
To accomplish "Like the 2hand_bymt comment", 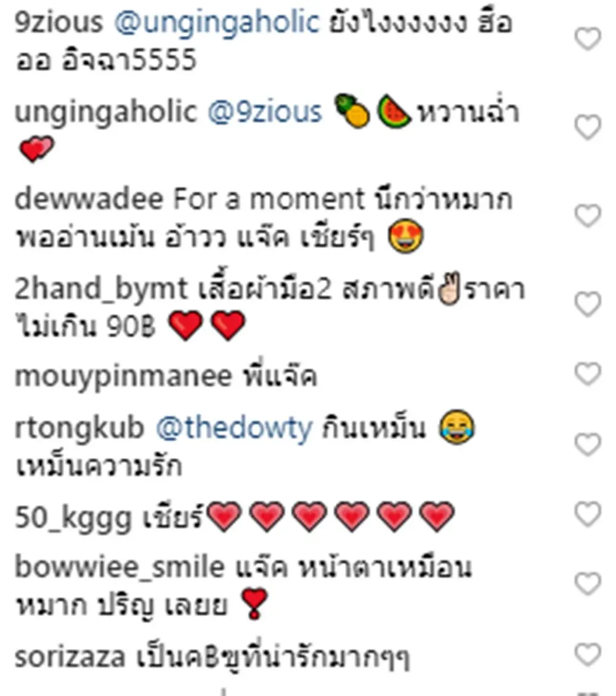I will [x=588, y=304].
